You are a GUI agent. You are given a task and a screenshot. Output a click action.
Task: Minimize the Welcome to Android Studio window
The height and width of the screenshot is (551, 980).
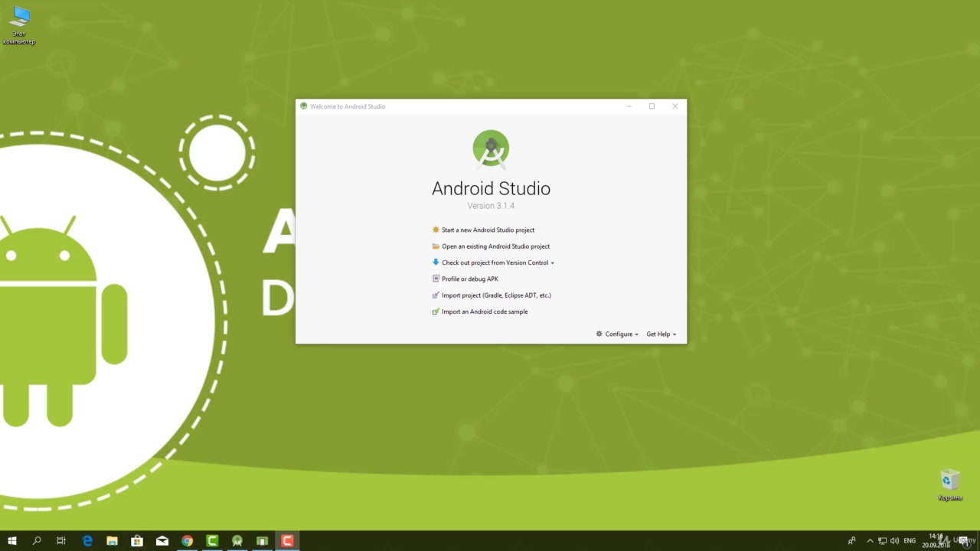click(x=629, y=106)
